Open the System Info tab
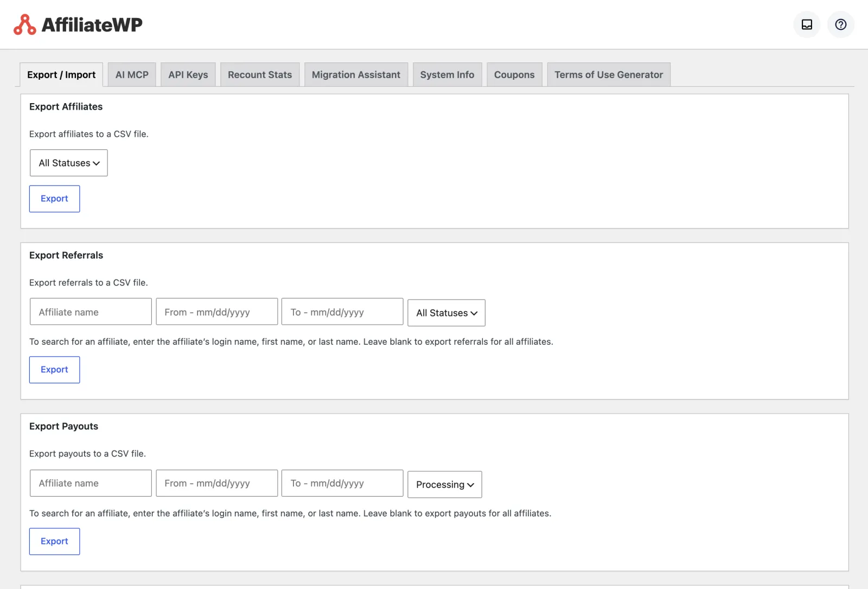 (x=447, y=75)
